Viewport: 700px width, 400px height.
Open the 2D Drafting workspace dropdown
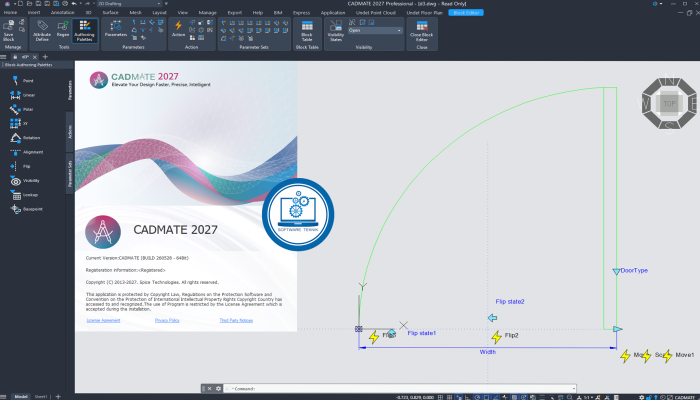130,4
